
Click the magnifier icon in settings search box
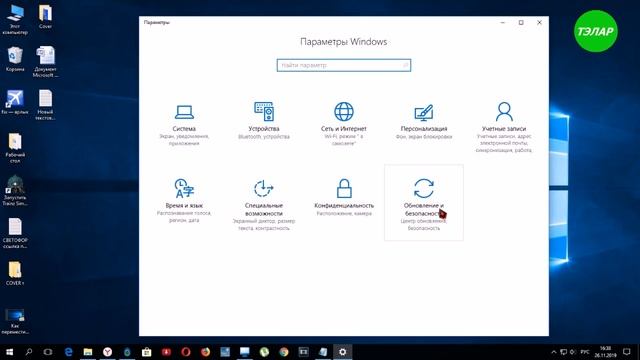pyautogui.click(x=405, y=65)
